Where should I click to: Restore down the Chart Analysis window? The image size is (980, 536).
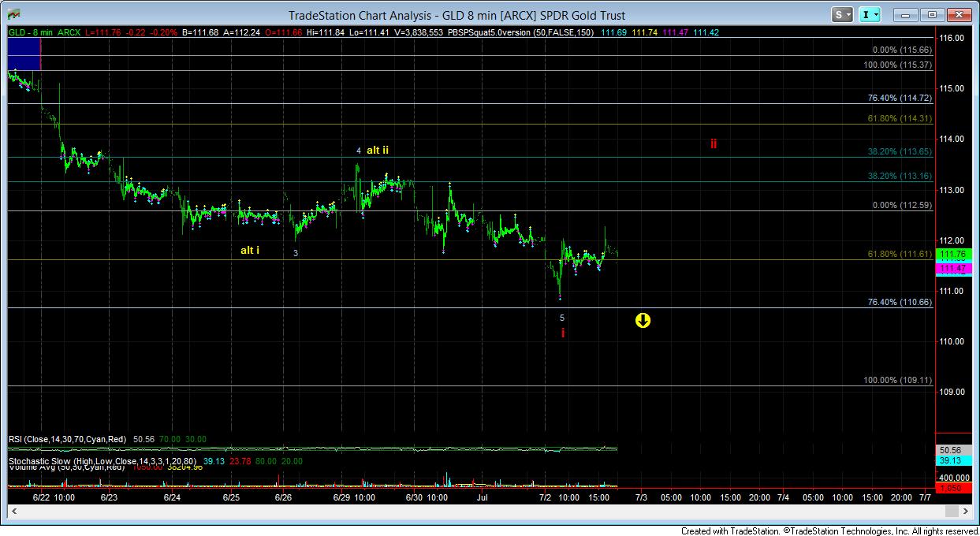(931, 14)
